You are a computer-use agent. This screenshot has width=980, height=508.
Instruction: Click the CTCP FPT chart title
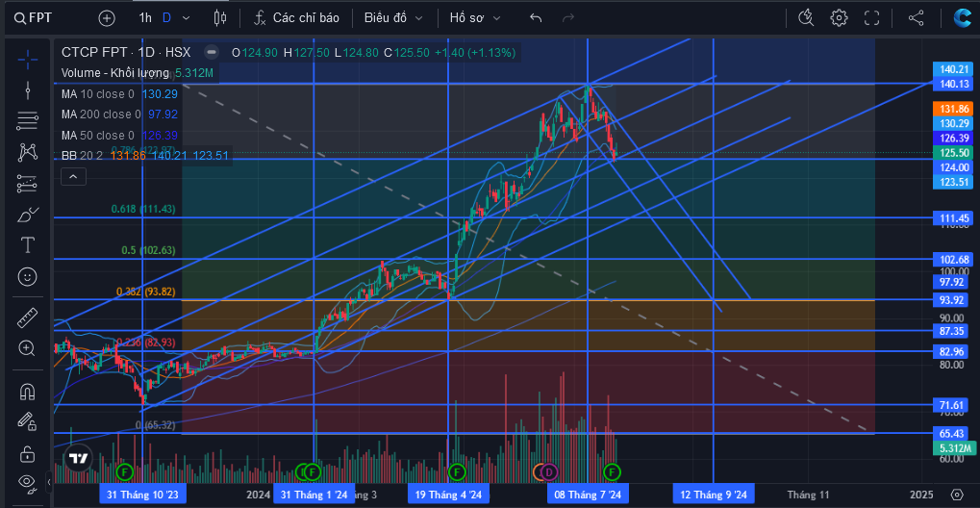pos(126,53)
